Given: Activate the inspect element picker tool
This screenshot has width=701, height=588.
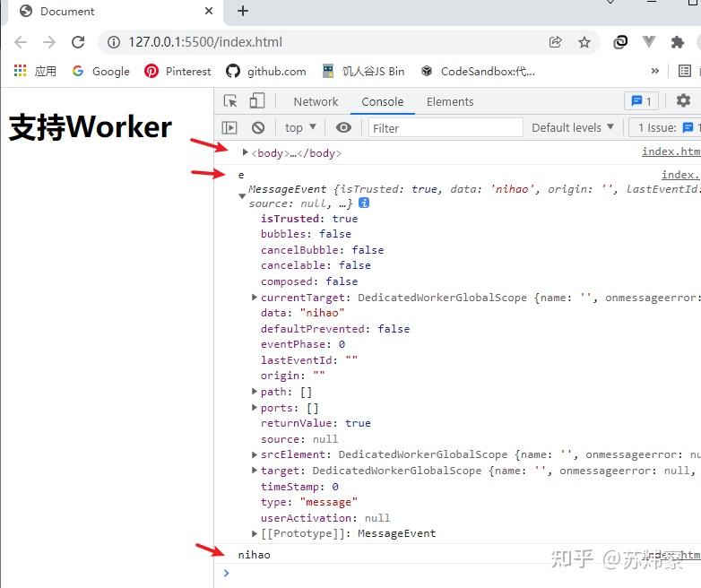Looking at the screenshot, I should [x=230, y=101].
